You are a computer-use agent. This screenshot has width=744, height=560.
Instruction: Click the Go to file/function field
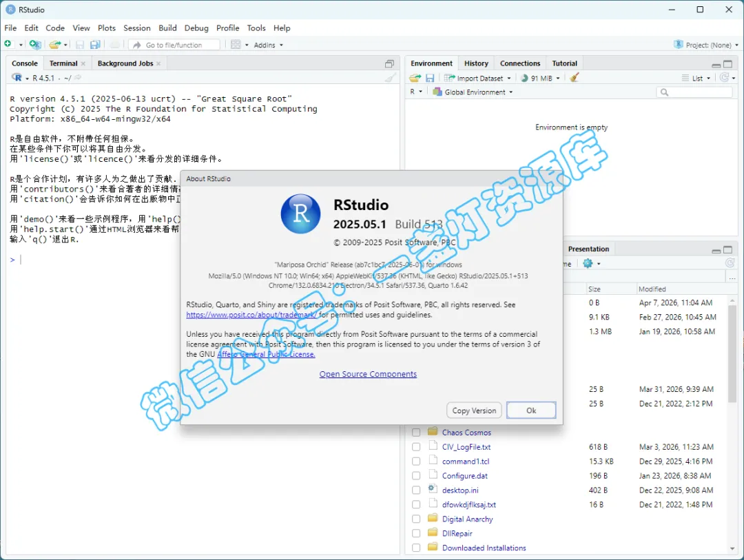174,45
